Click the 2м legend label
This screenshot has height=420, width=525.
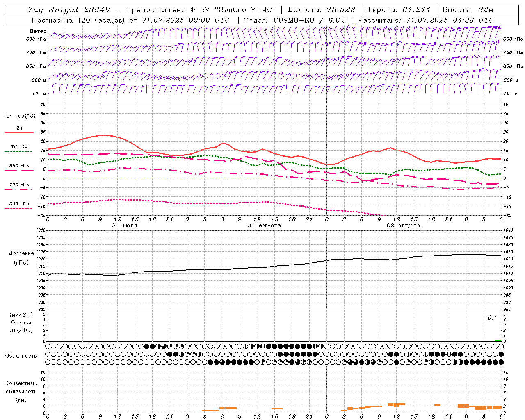[x=19, y=128]
